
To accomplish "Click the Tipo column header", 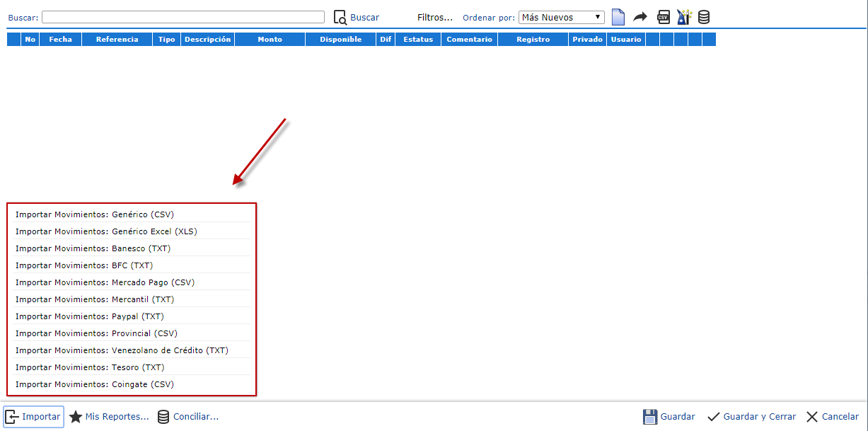I will click(x=166, y=40).
